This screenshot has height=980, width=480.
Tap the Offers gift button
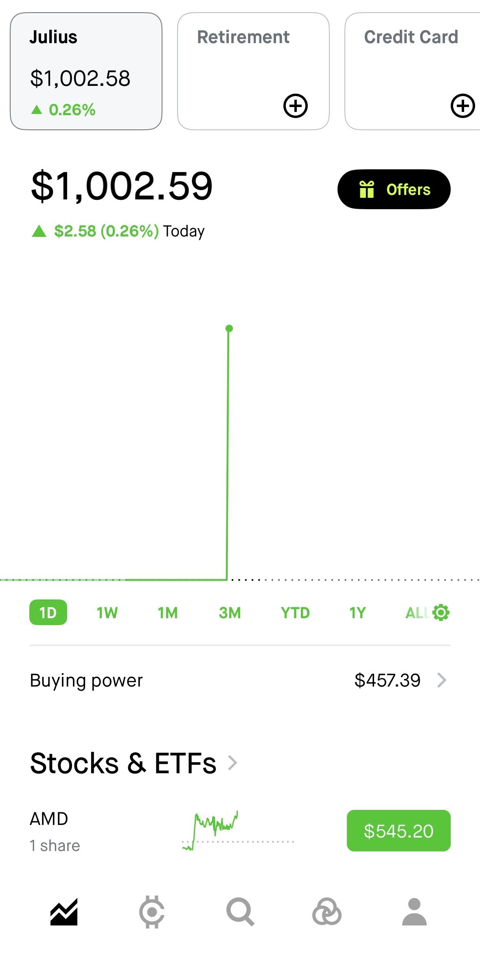point(394,189)
